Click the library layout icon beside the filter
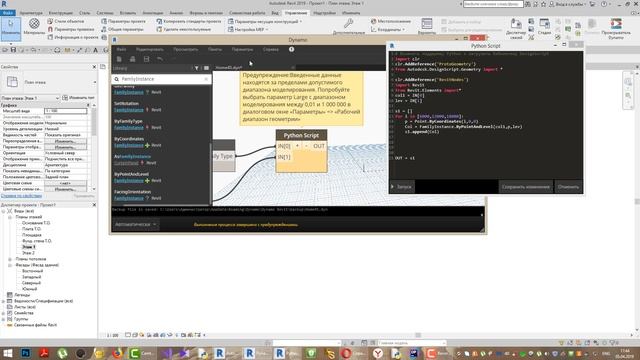 pos(206,68)
